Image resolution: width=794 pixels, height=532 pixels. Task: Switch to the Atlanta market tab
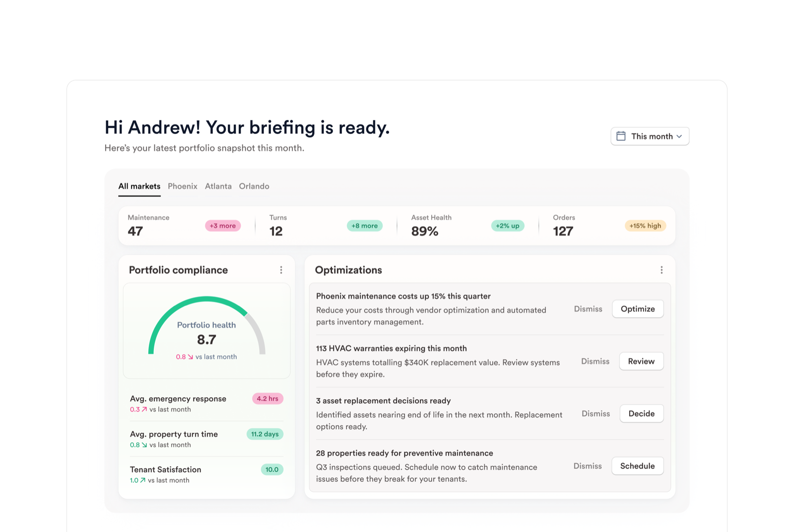[218, 187]
